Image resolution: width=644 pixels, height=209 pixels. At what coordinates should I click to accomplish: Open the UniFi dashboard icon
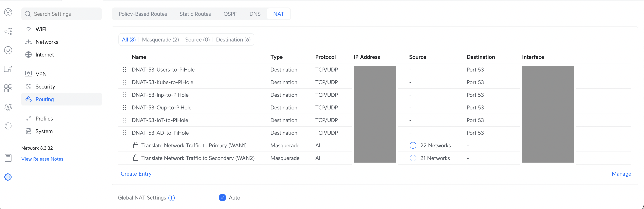(8, 12)
